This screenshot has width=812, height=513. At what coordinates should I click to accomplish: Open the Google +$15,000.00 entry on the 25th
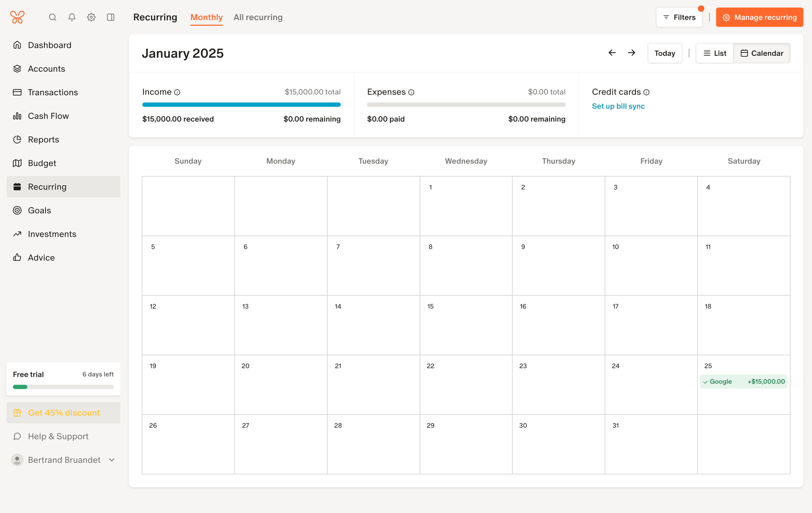(743, 381)
